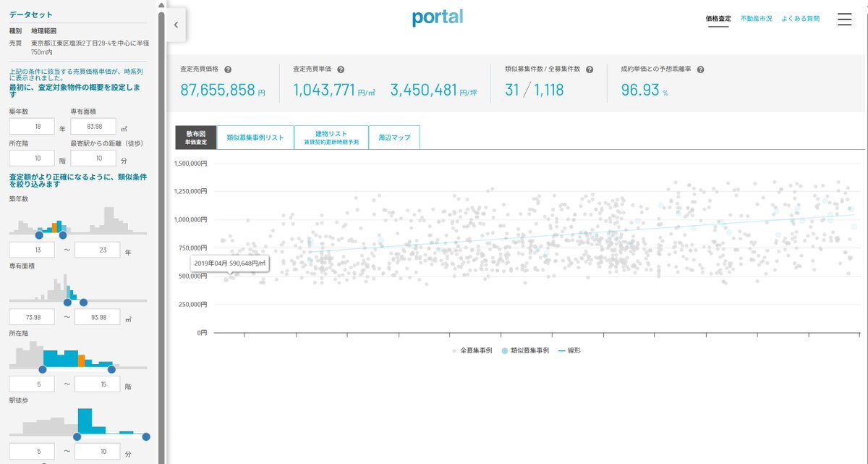
Task: Click 駅徒歩 slider left handle
Action: [77, 436]
